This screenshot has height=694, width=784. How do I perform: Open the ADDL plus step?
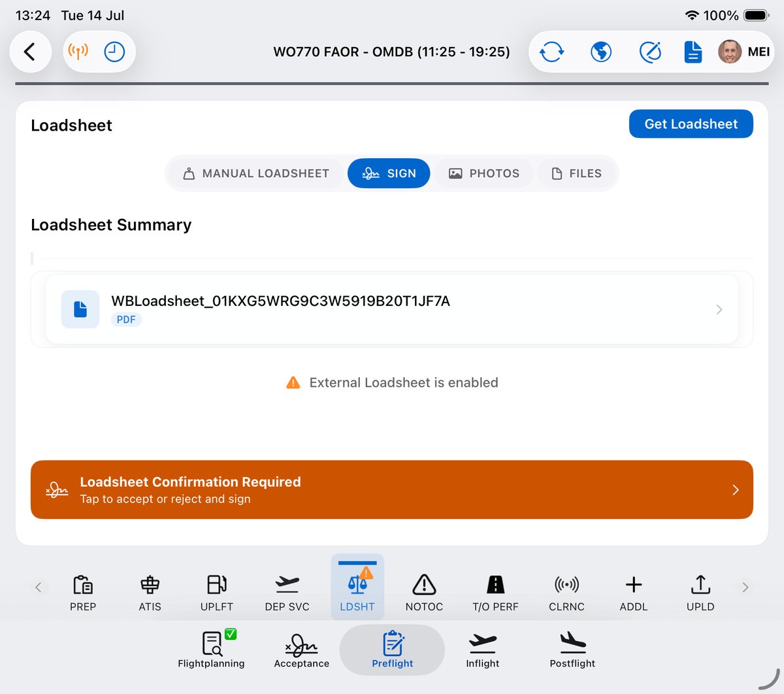634,593
